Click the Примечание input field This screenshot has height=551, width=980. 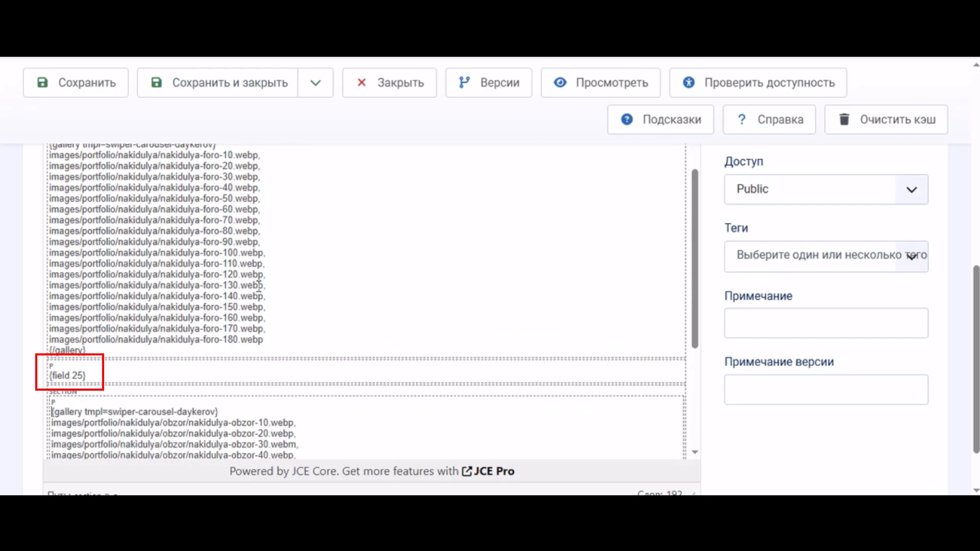click(825, 323)
